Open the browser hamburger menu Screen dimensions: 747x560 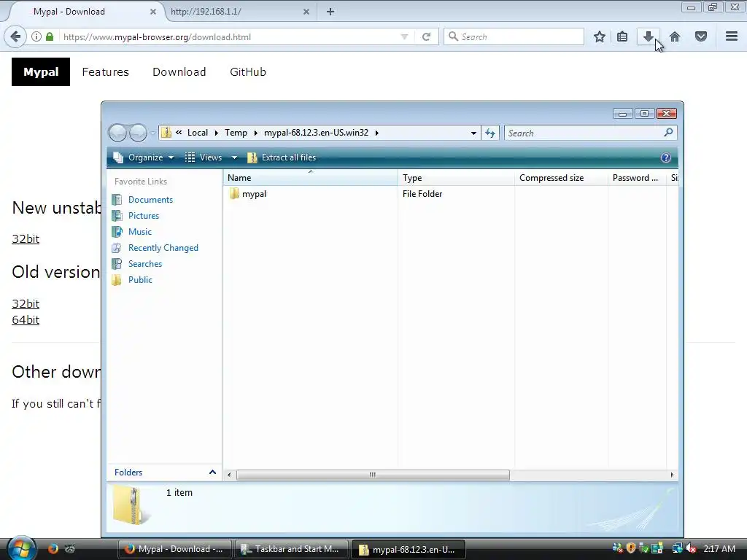[732, 36]
